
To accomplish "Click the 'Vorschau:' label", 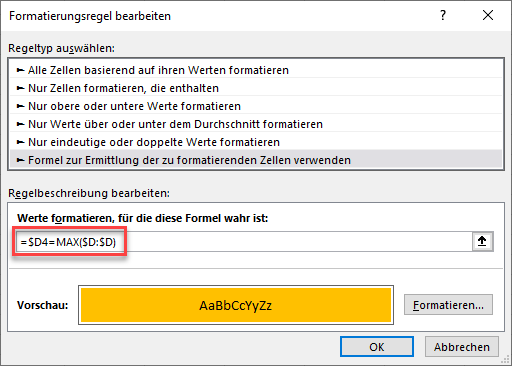I will [x=43, y=305].
